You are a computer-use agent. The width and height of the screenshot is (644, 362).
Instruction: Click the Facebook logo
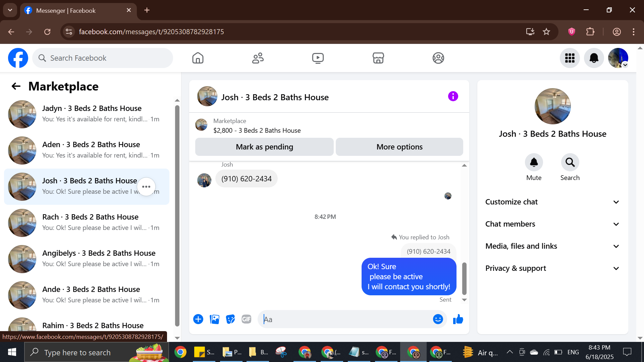[18, 58]
